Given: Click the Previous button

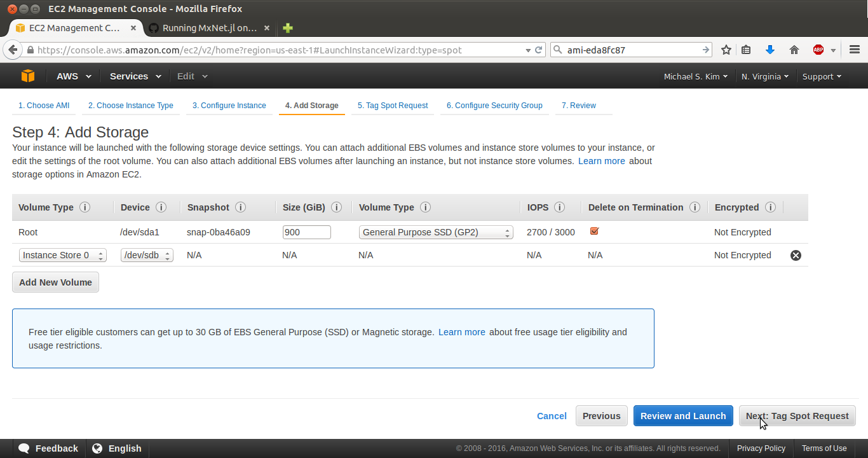Looking at the screenshot, I should pos(602,416).
